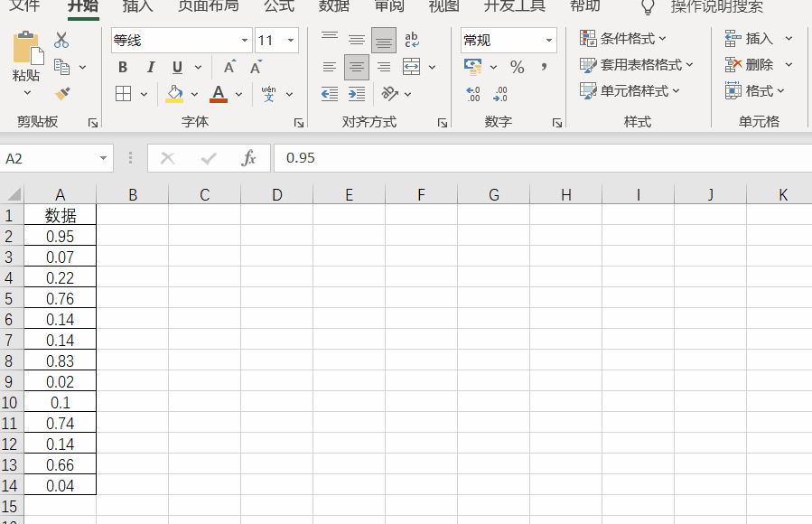Click the wrap text ab icon
This screenshot has width=812, height=524.
click(412, 40)
